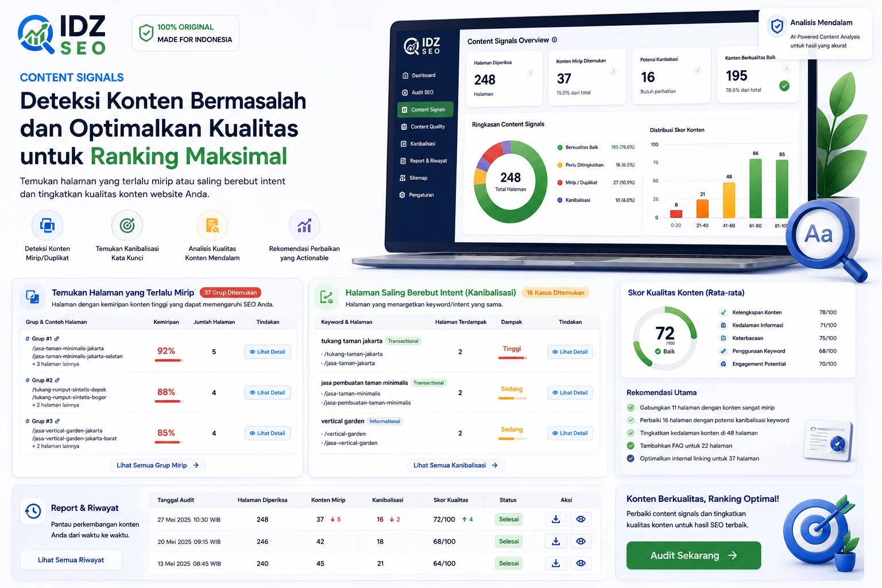Click the 37 Grup Ditemukan badge
882x588 pixels.
[231, 292]
